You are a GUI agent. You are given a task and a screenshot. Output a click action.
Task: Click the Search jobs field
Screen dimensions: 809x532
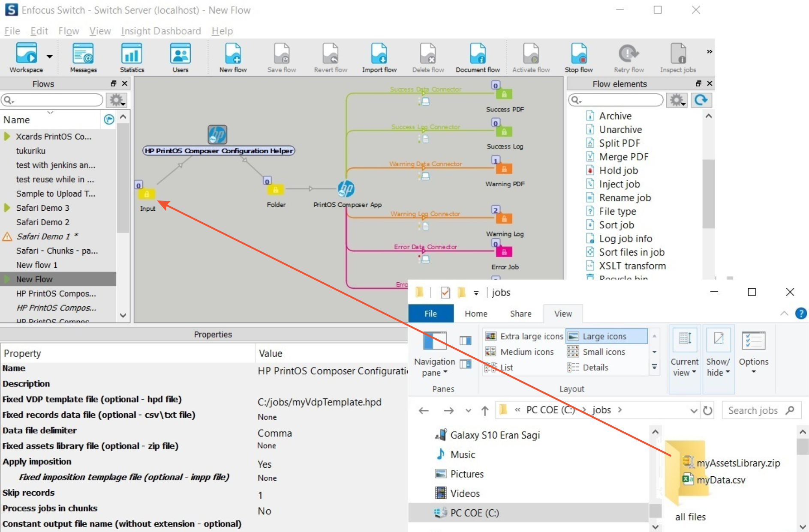click(x=761, y=410)
